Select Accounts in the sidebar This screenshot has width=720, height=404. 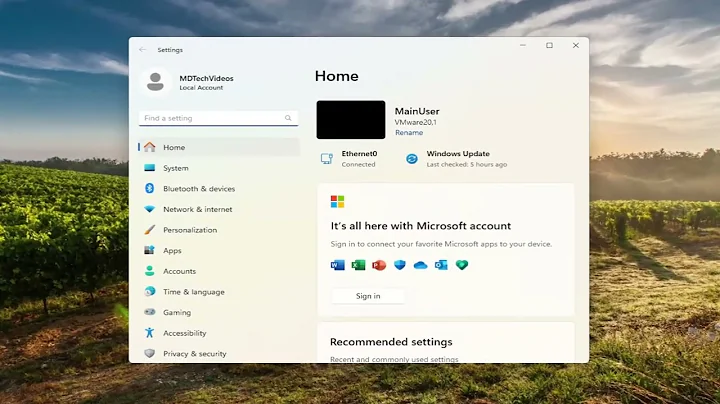pos(219,271)
